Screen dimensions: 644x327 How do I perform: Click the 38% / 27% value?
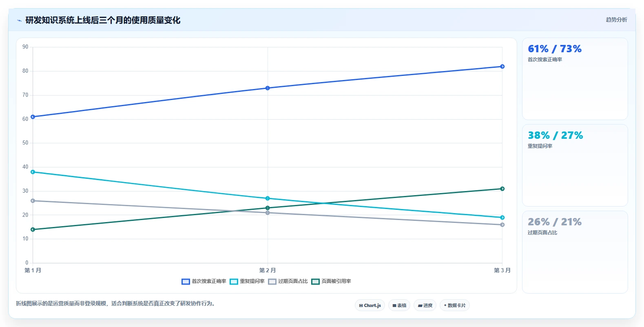point(555,136)
